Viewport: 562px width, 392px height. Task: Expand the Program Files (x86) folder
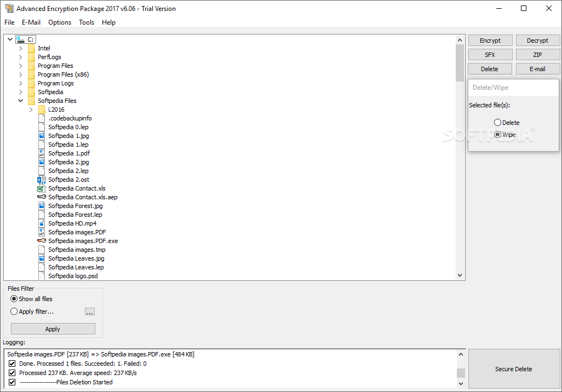tap(20, 74)
